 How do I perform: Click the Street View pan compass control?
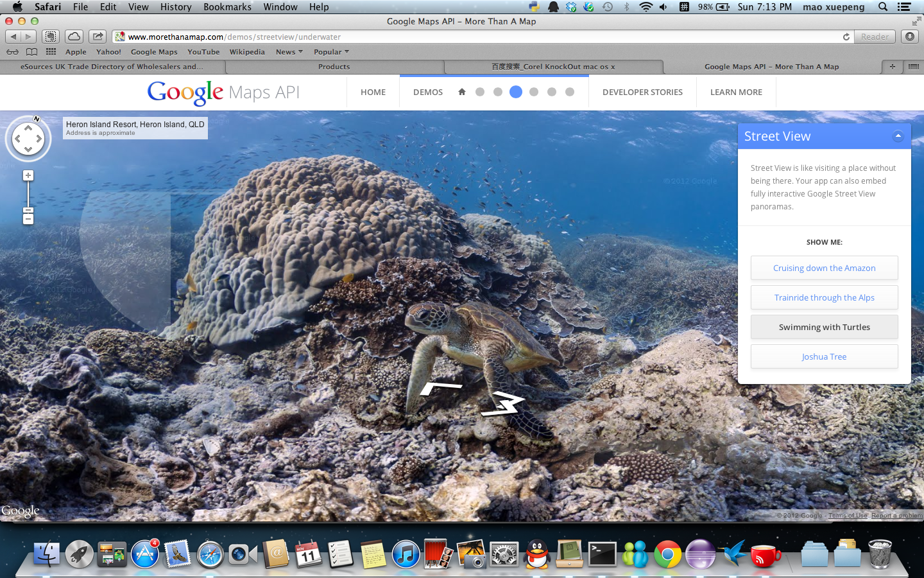click(28, 139)
